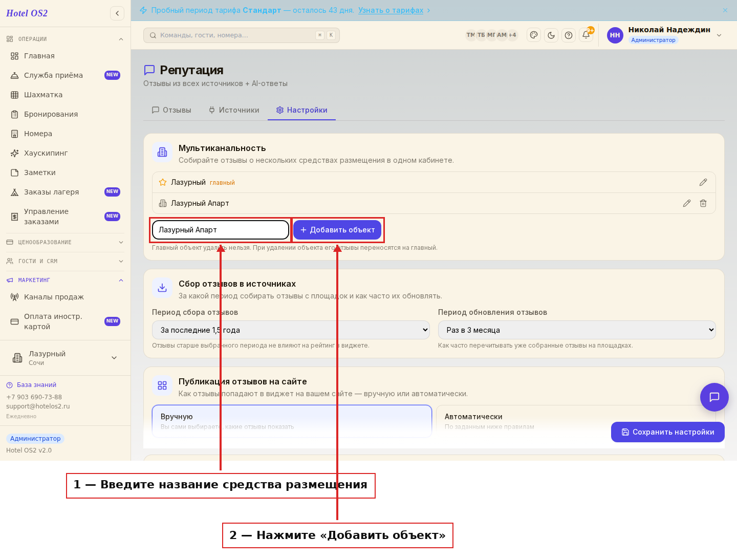Focus the Команды, гости, номера search box
Screen dimensions: 737x560
[242, 35]
